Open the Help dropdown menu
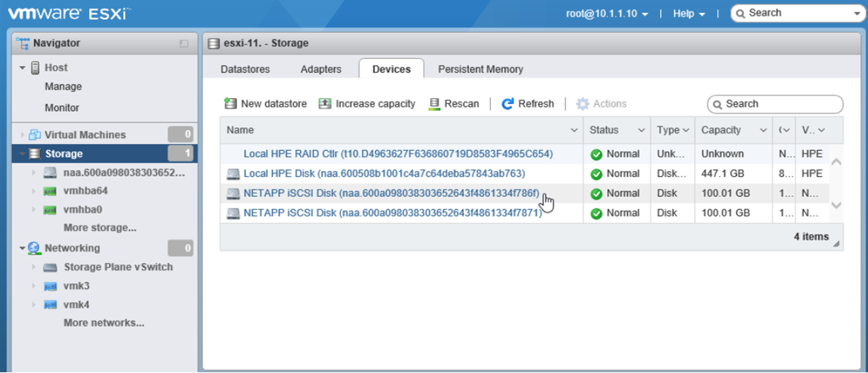This screenshot has height=373, width=868. point(689,13)
